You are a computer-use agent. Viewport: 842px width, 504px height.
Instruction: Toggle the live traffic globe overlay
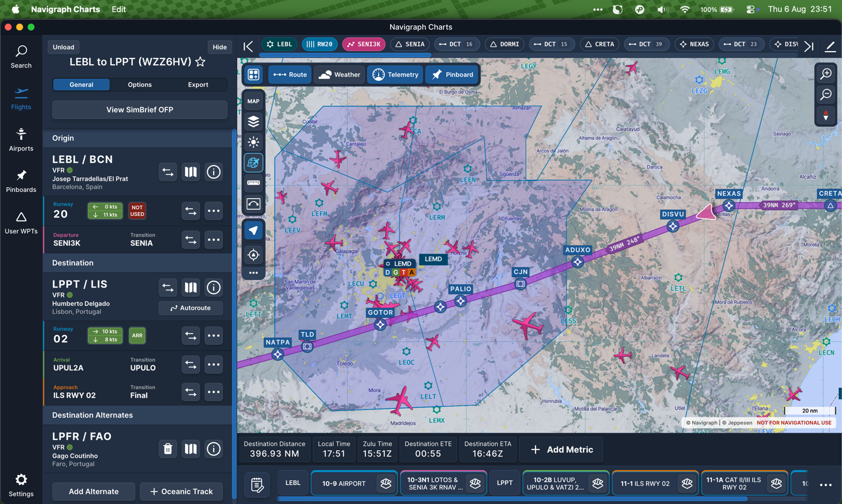253,163
